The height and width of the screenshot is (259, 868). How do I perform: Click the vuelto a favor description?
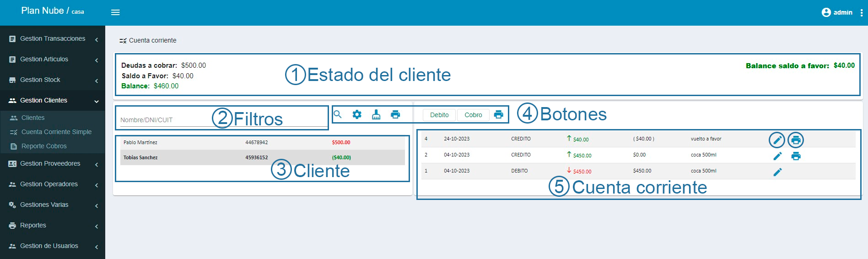(706, 139)
